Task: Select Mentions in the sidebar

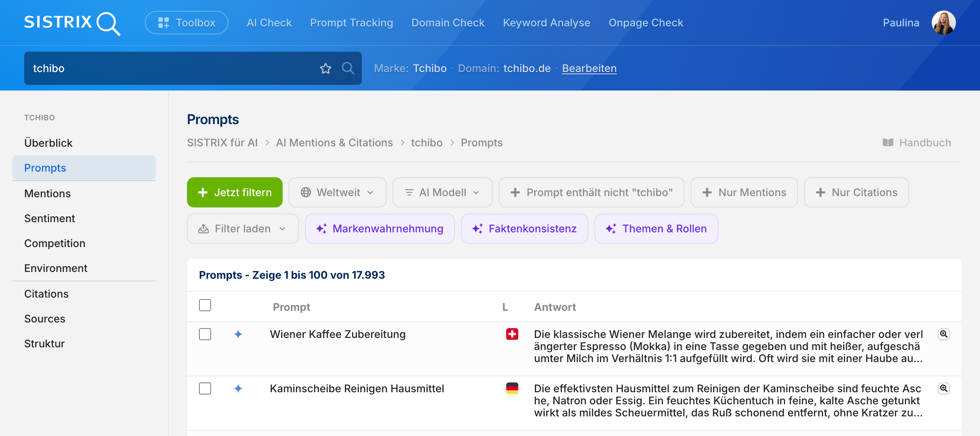Action: click(84, 193)
